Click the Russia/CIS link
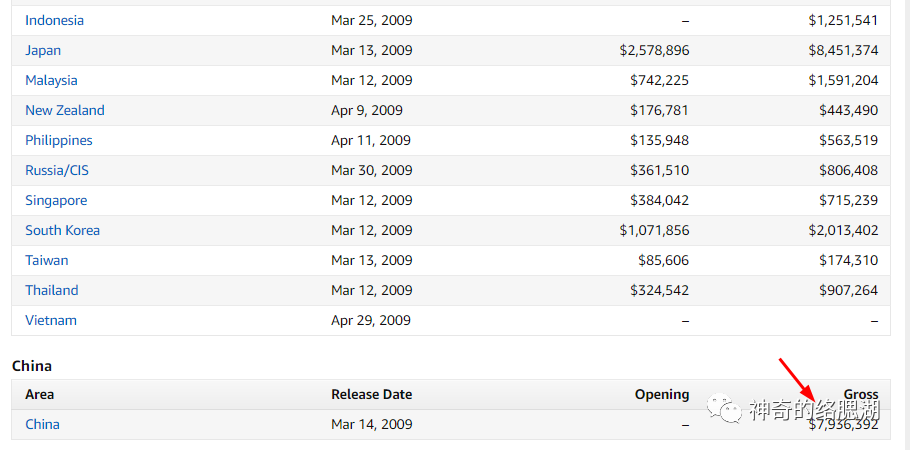 [x=57, y=170]
